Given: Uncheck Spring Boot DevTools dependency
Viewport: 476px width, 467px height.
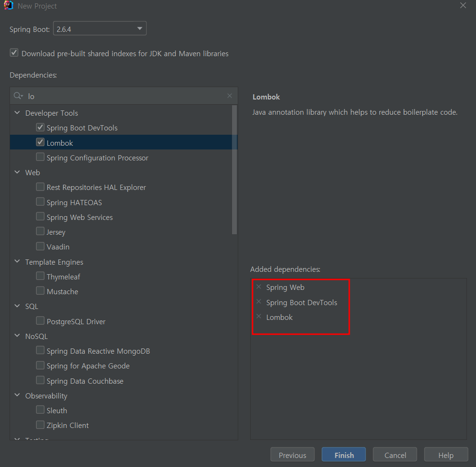Looking at the screenshot, I should pos(40,127).
